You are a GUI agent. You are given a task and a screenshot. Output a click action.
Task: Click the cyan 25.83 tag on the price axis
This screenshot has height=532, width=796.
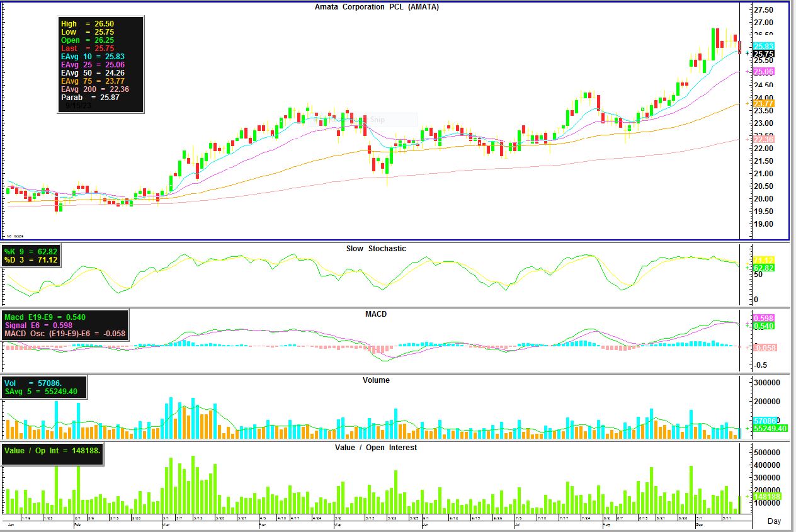763,46
